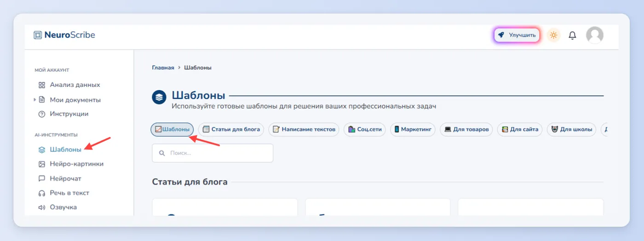The image size is (644, 241).
Task: Go to Главная breadcrumb link
Action: point(163,68)
